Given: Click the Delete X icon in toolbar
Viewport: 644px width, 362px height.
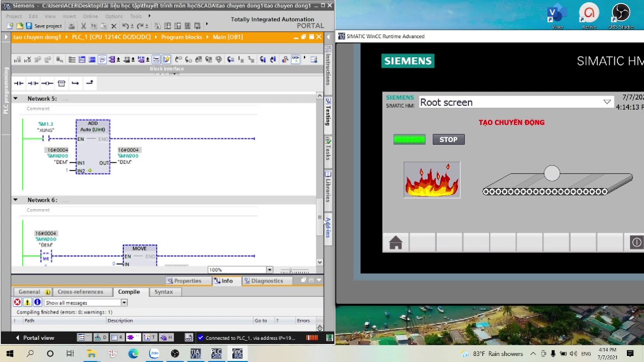Looking at the screenshot, I should tap(114, 26).
